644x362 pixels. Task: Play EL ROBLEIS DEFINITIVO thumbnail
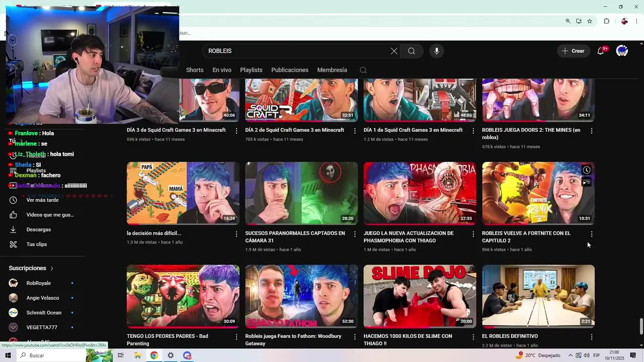(538, 296)
